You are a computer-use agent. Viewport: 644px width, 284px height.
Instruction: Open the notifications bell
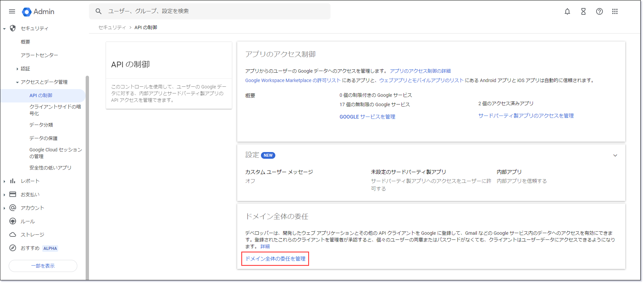click(567, 11)
